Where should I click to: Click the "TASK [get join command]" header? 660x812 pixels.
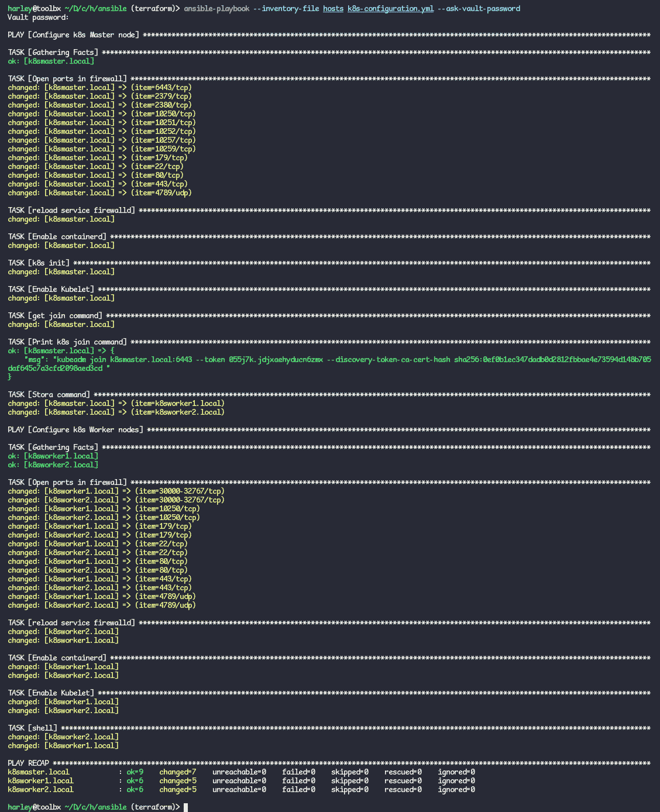(x=54, y=316)
